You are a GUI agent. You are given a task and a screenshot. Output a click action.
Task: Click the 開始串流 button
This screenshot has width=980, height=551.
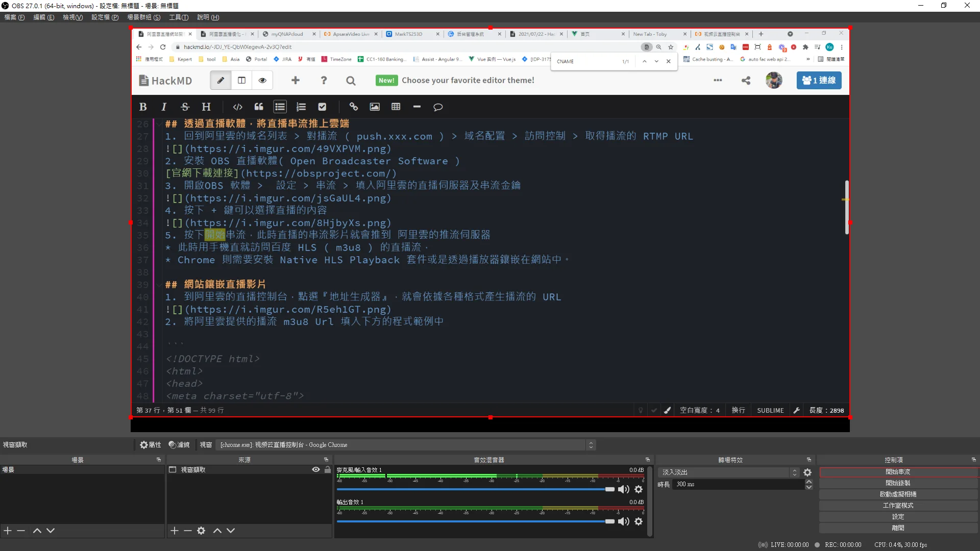coord(898,472)
